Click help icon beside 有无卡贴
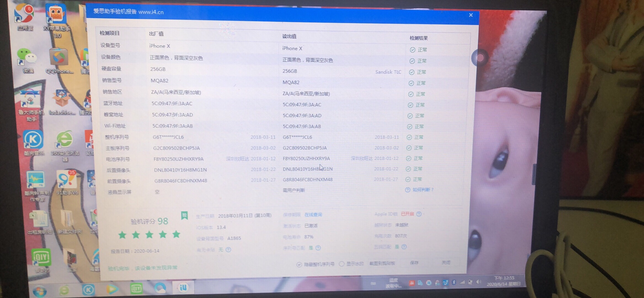Viewport: 644px width, 298px height. 228,250
